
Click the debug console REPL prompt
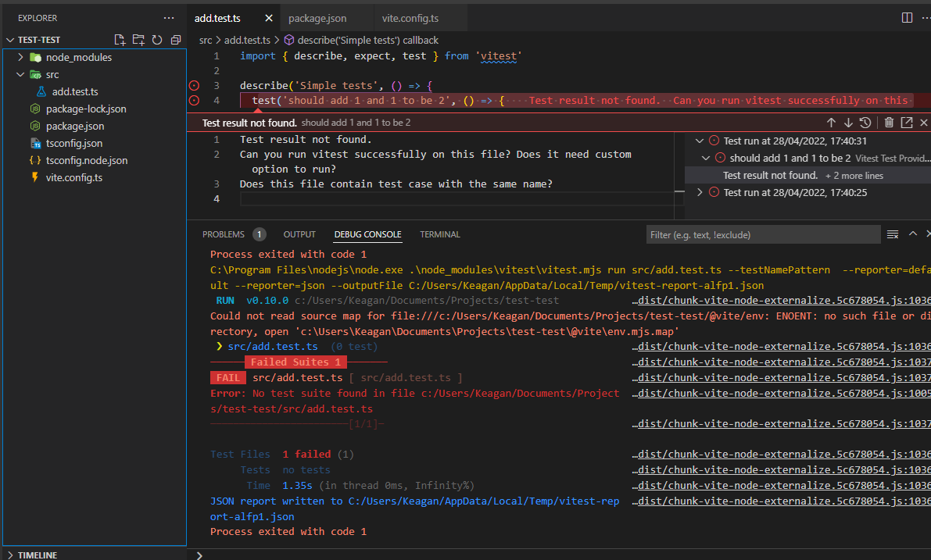(x=558, y=555)
